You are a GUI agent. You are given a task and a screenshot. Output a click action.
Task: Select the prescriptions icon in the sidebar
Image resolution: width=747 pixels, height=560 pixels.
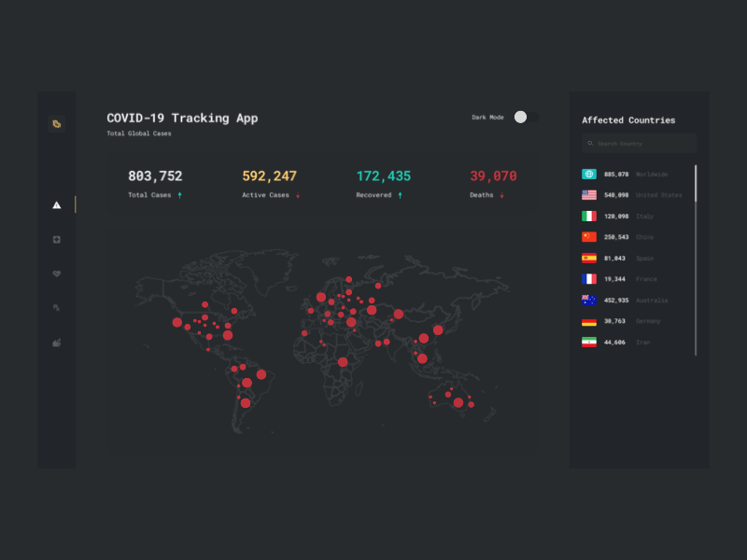click(x=56, y=307)
